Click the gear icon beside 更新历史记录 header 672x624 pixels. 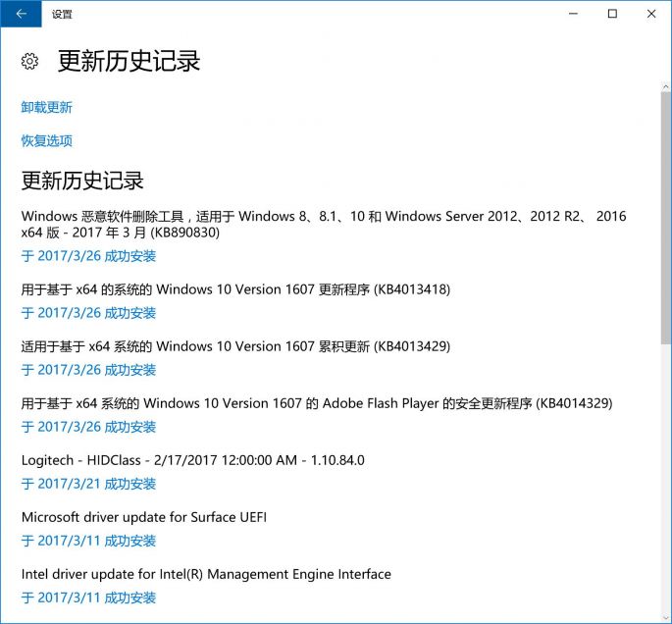[29, 62]
